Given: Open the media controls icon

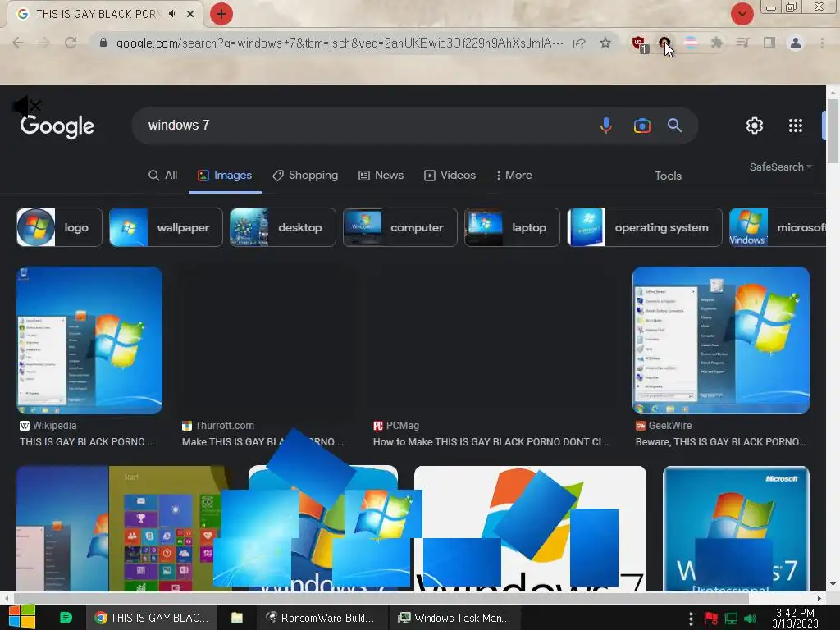Looking at the screenshot, I should (742, 43).
